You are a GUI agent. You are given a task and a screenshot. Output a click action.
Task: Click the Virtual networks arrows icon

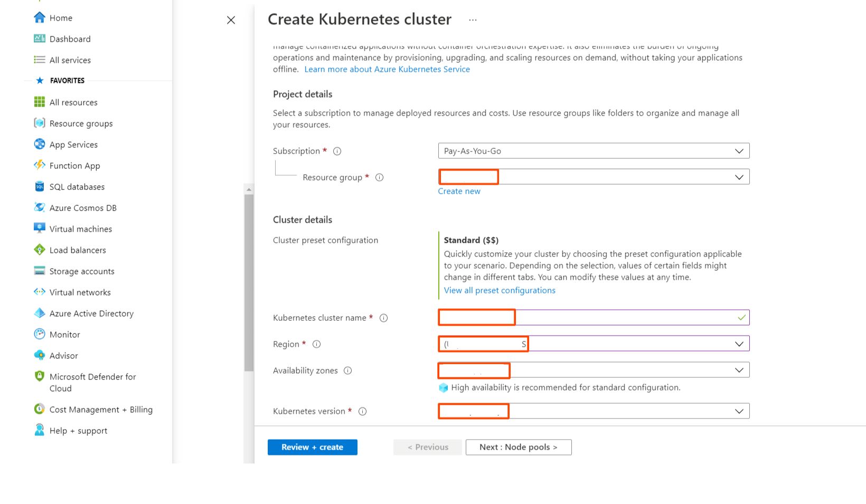point(40,292)
